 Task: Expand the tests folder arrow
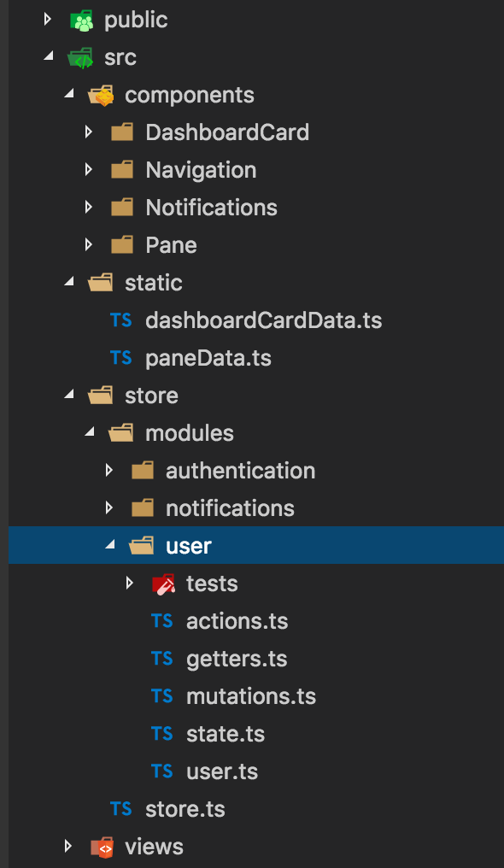point(130,583)
